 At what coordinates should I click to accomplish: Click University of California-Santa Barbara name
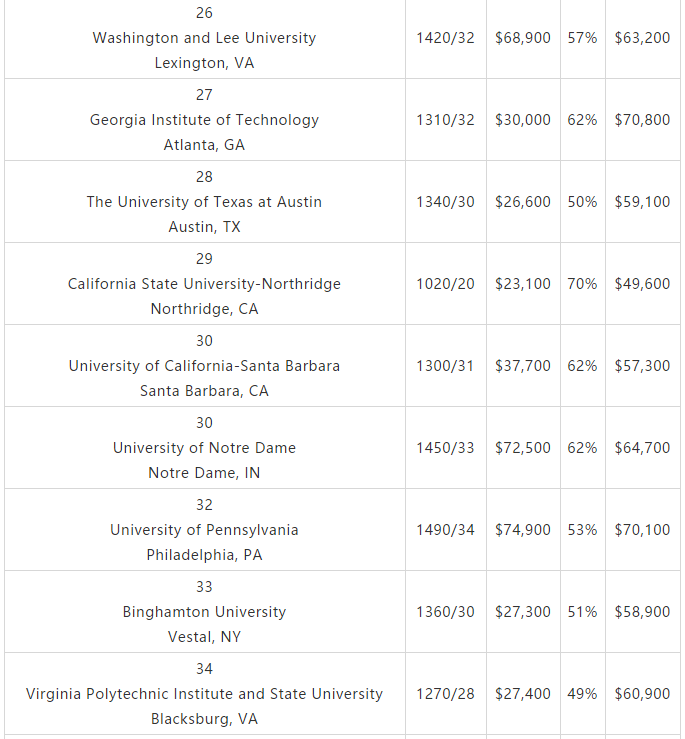204,366
